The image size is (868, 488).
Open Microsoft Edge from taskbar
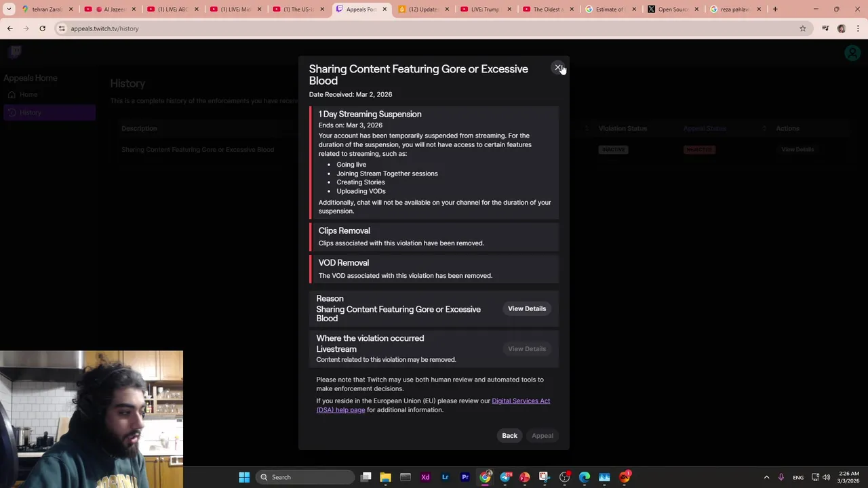[x=585, y=477]
